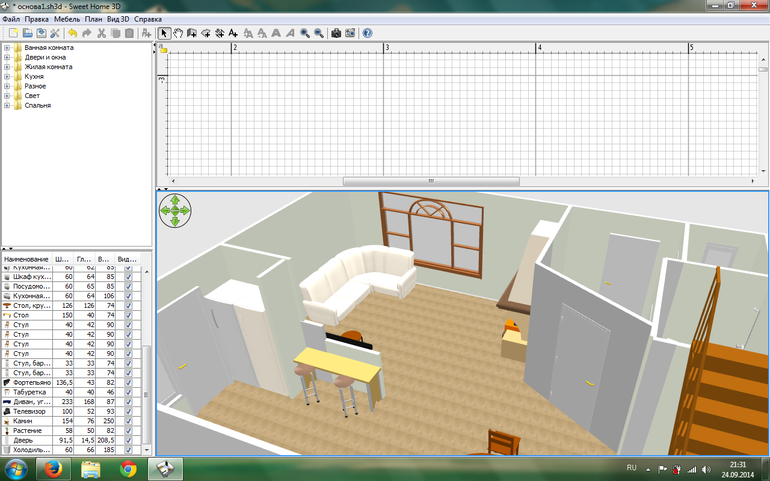Select the pan hand tool
770x481 pixels.
[x=178, y=33]
